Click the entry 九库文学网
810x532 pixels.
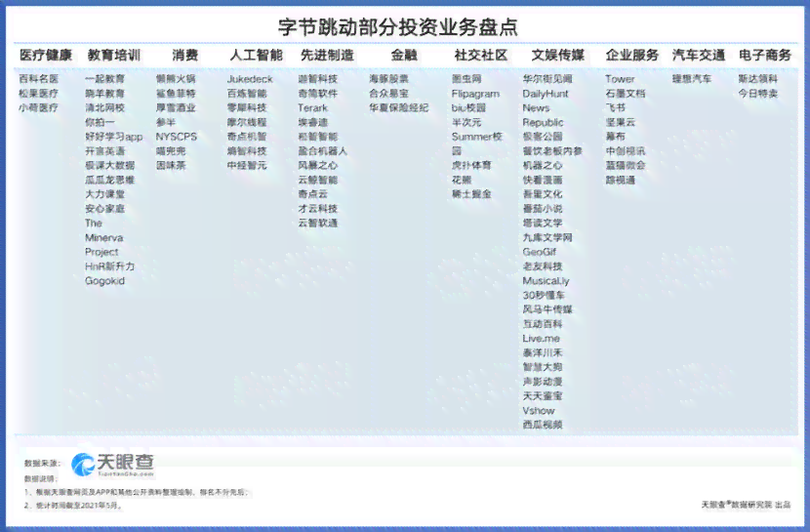pyautogui.click(x=547, y=237)
